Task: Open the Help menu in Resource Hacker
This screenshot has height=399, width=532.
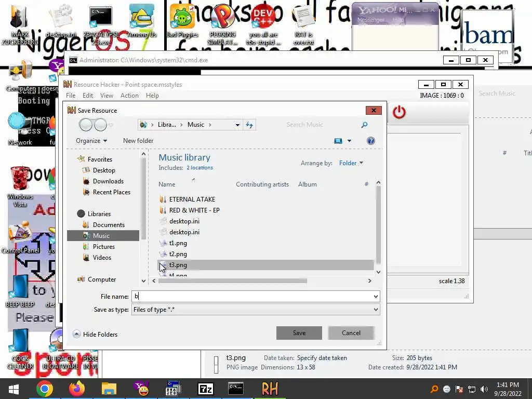Action: click(x=152, y=96)
